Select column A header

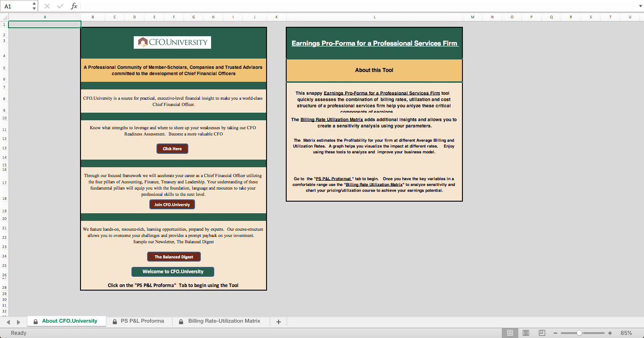(x=45, y=17)
